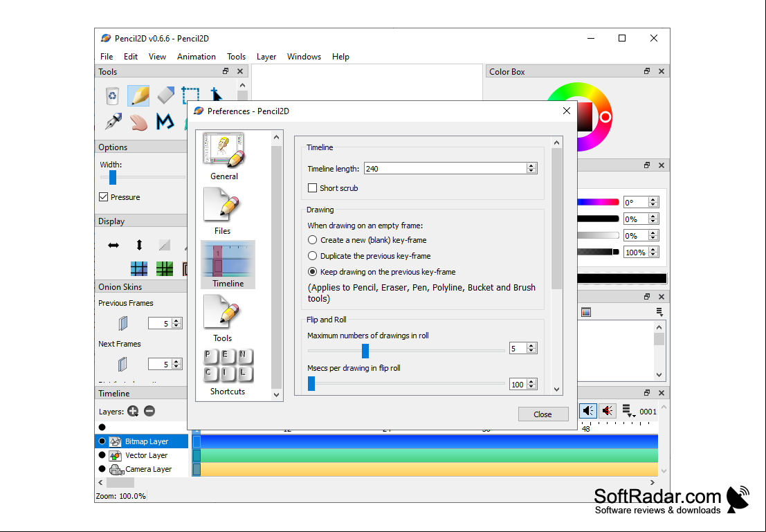The width and height of the screenshot is (766, 532).
Task: Open the Files preferences page
Action: click(x=222, y=212)
